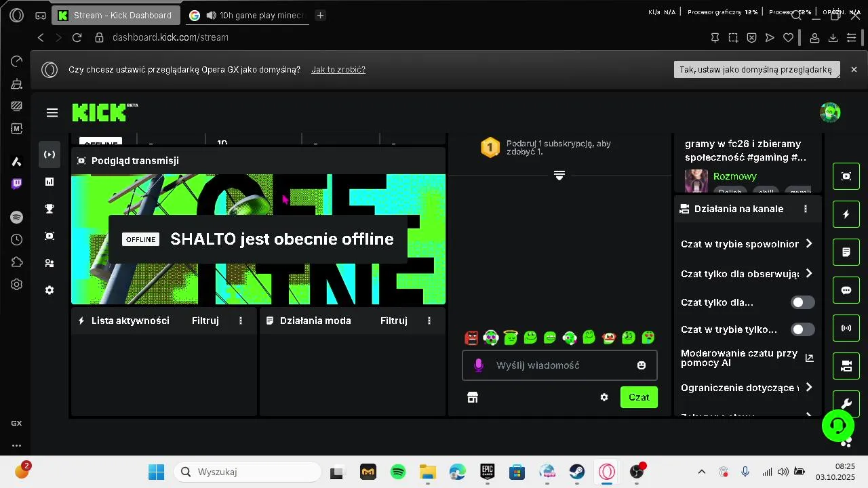Open Opera GX main menu logo
The height and width of the screenshot is (488, 868).
(17, 15)
